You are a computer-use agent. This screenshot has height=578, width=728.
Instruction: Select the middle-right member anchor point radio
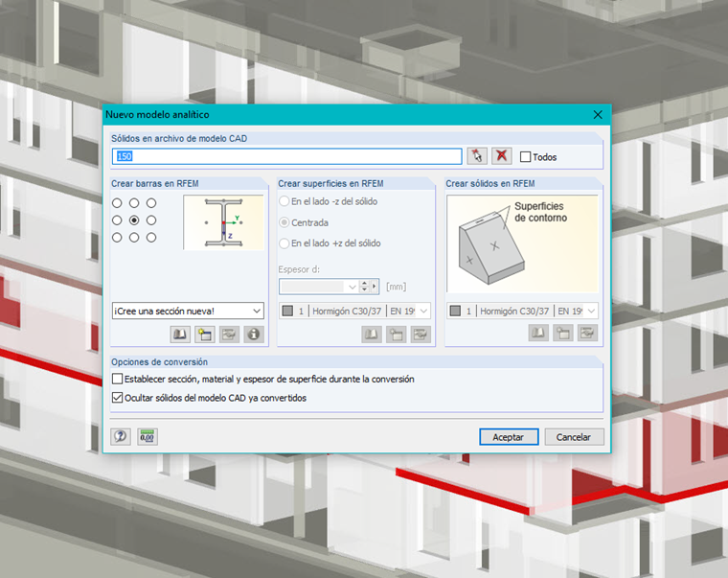click(151, 220)
